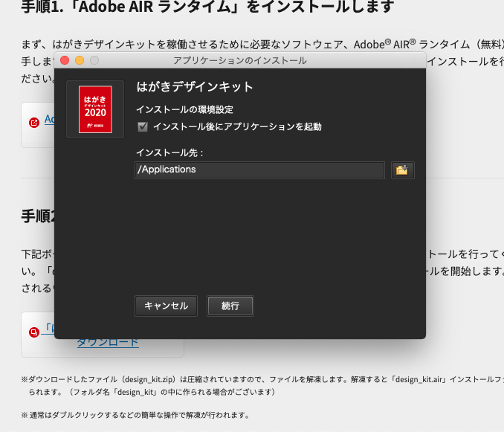Click the 続行 button to continue
Image resolution: width=504 pixels, height=432 pixels.
coord(230,306)
